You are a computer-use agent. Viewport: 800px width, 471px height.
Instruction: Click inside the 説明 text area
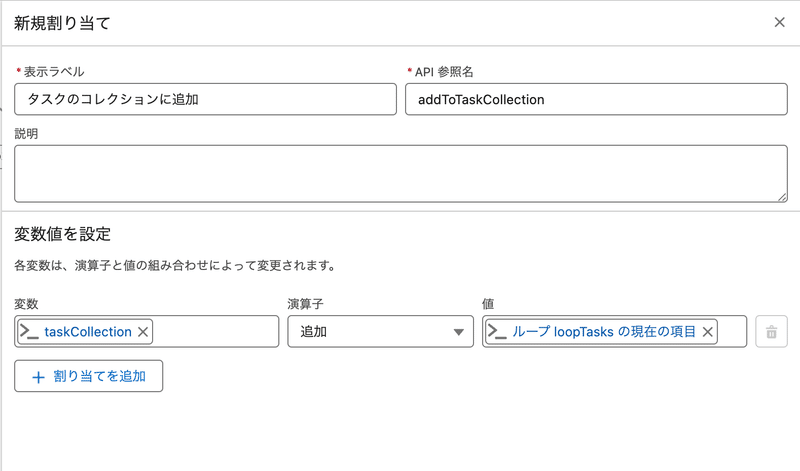pos(401,173)
